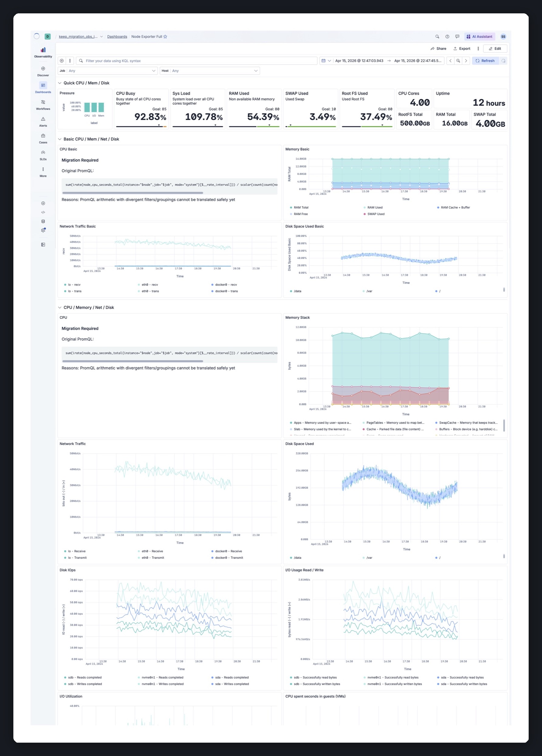Collapse the side navigation panel

[43, 245]
